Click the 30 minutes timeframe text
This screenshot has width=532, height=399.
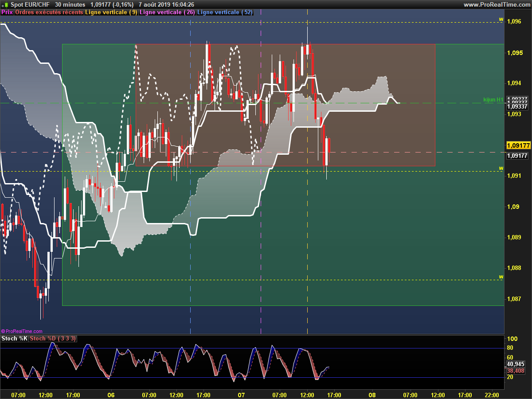click(70, 4)
